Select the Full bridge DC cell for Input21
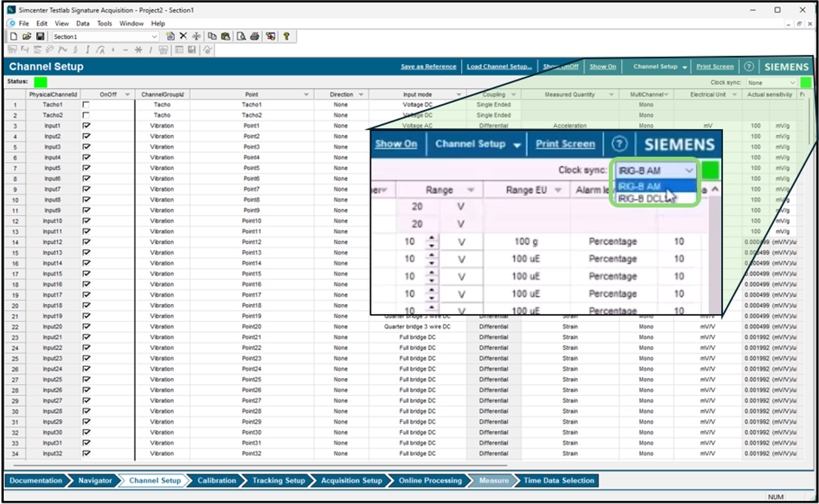Viewport: 819px width, 504px height. click(x=417, y=337)
